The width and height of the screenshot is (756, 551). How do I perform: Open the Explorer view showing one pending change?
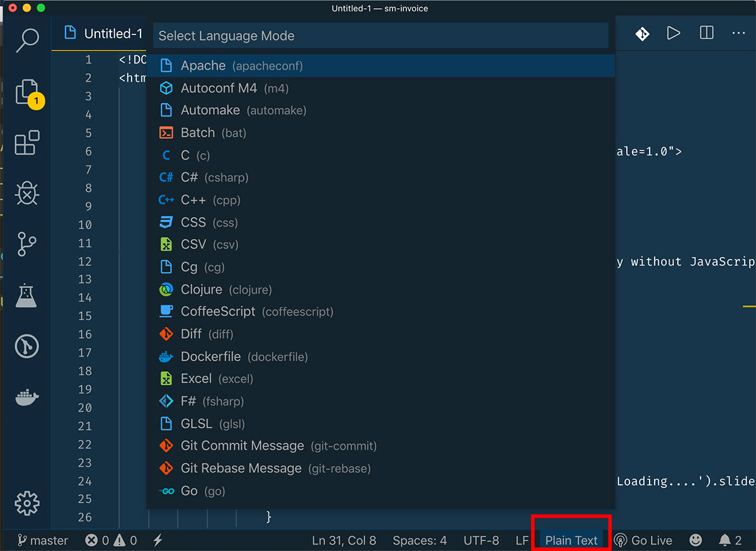[x=26, y=92]
